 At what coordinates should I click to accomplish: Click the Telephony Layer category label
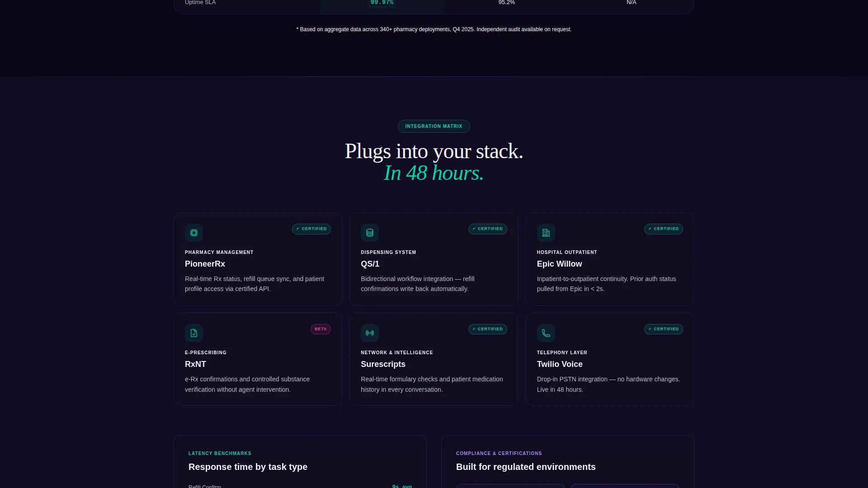pos(562,352)
